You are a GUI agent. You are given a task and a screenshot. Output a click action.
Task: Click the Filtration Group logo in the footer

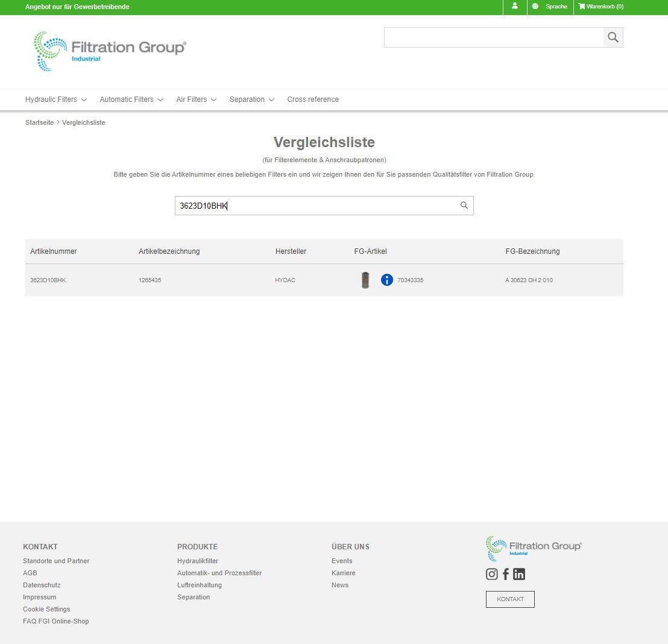click(x=533, y=548)
